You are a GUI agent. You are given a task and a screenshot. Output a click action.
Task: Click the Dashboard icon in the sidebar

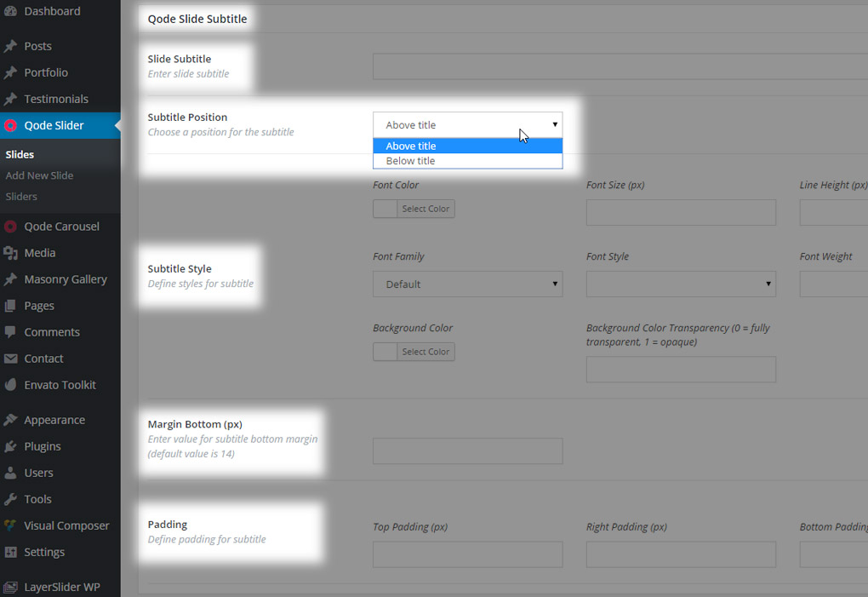pos(10,11)
